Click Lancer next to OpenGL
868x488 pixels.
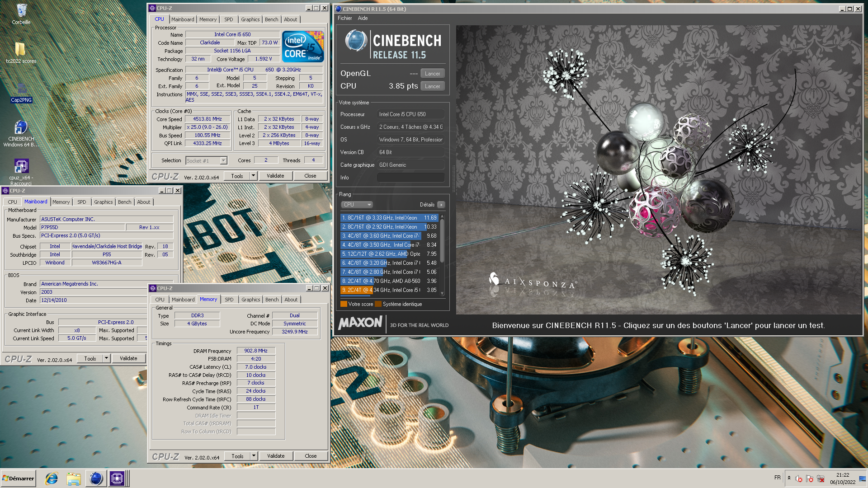pos(432,74)
